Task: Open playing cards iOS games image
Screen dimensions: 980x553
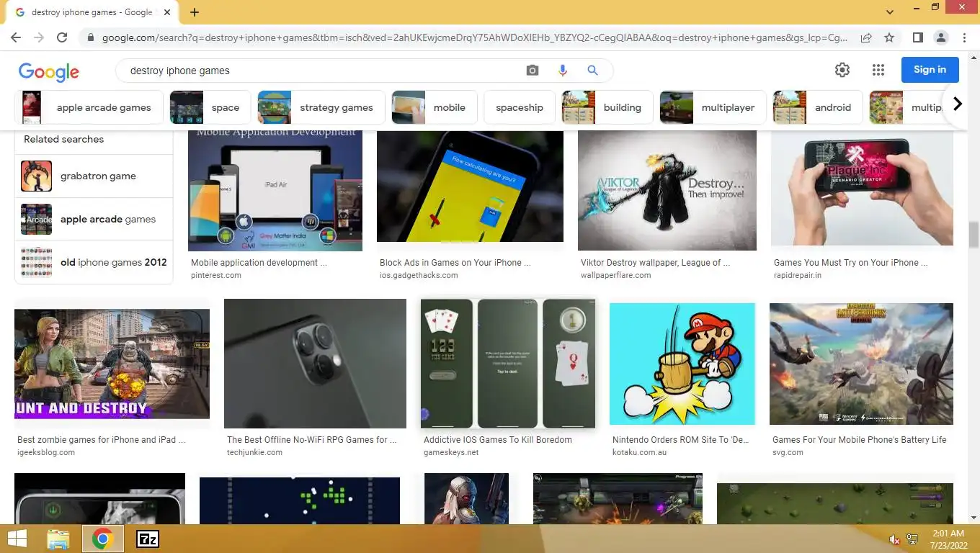Action: 508,364
